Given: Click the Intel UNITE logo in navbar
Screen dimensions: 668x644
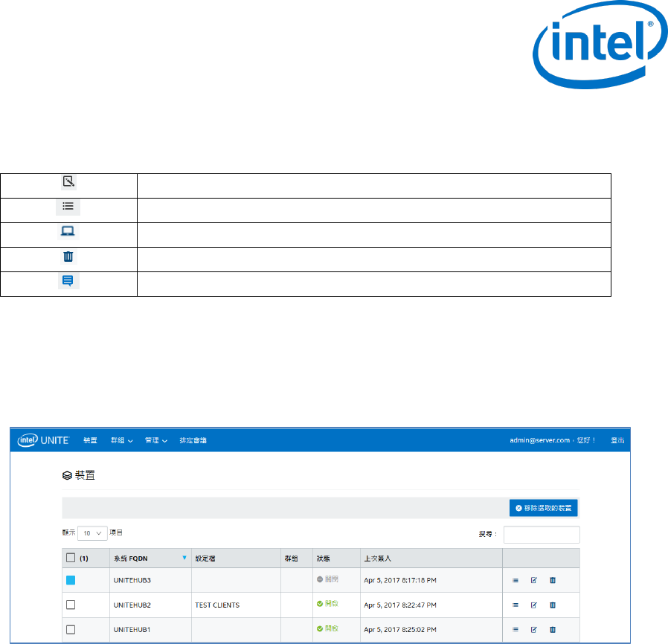Looking at the screenshot, I should (44, 440).
